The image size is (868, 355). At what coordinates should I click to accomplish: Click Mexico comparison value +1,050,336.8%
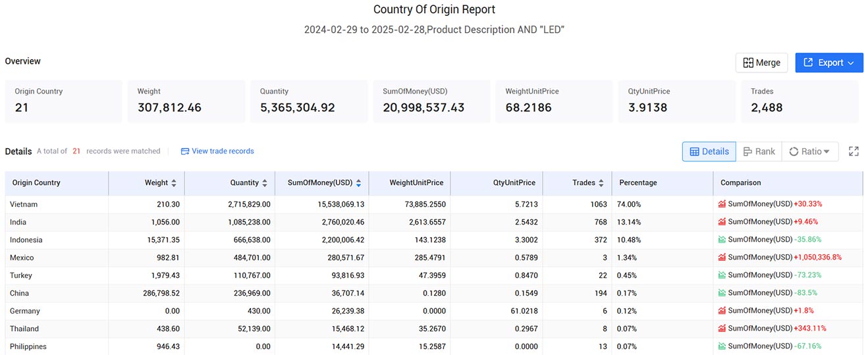pos(817,258)
